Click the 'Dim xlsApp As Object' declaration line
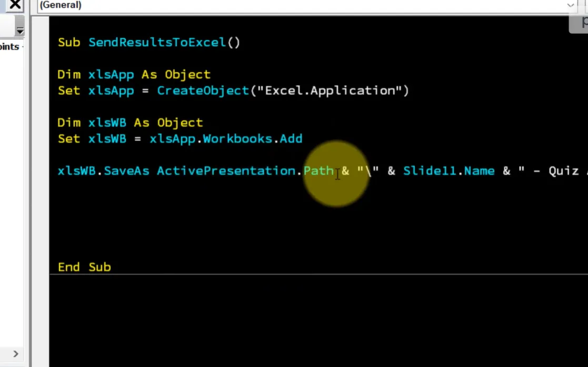 click(x=134, y=75)
